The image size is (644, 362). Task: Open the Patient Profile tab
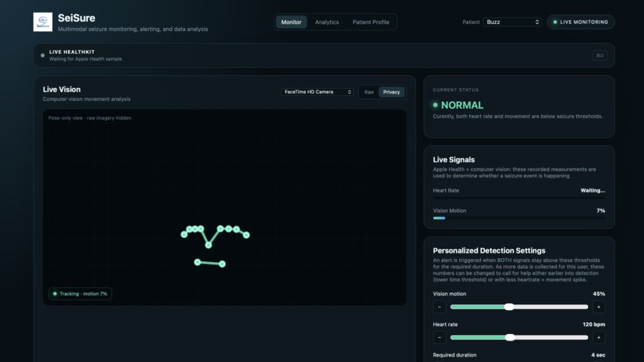(x=371, y=22)
